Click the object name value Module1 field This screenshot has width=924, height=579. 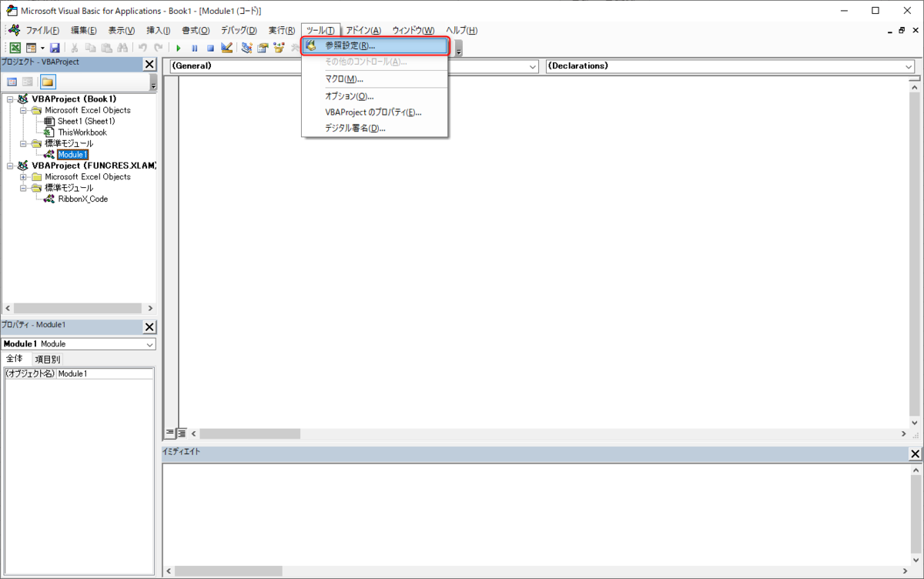[105, 374]
